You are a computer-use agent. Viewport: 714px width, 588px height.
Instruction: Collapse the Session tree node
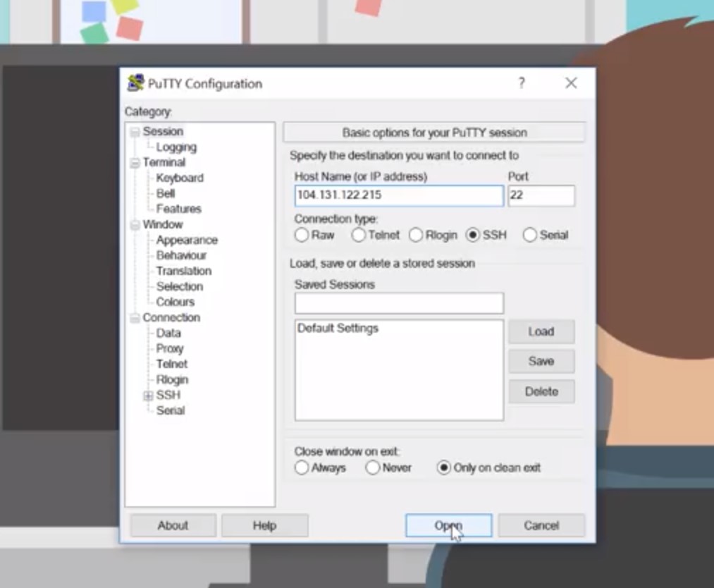pos(135,132)
